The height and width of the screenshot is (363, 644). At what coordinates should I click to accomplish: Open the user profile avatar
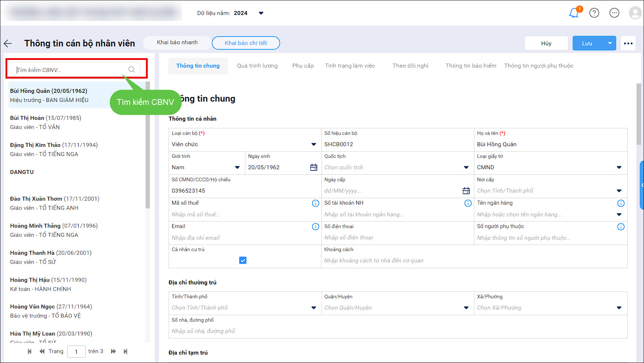[x=635, y=13]
